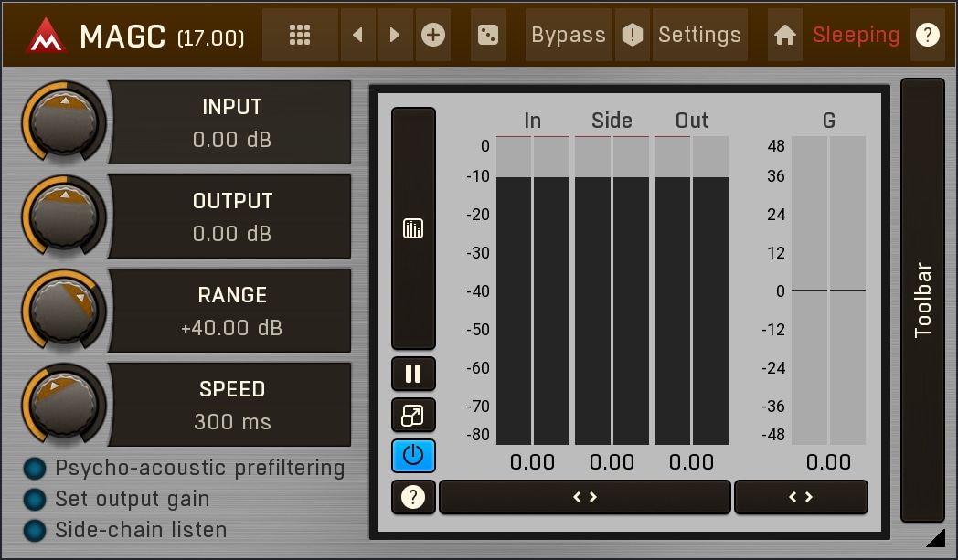Screen dimensions: 958x560
Task: Click the meter popup window icon
Action: pyautogui.click(x=413, y=416)
